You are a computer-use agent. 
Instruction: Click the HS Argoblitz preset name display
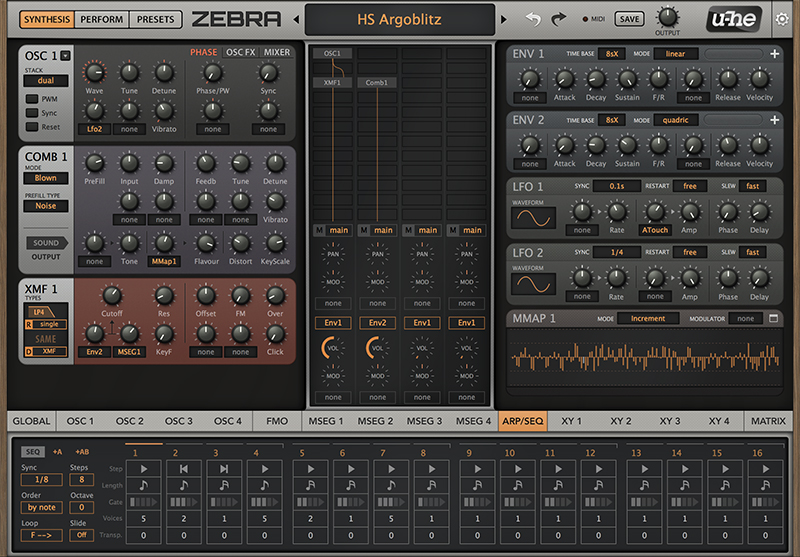(x=399, y=19)
